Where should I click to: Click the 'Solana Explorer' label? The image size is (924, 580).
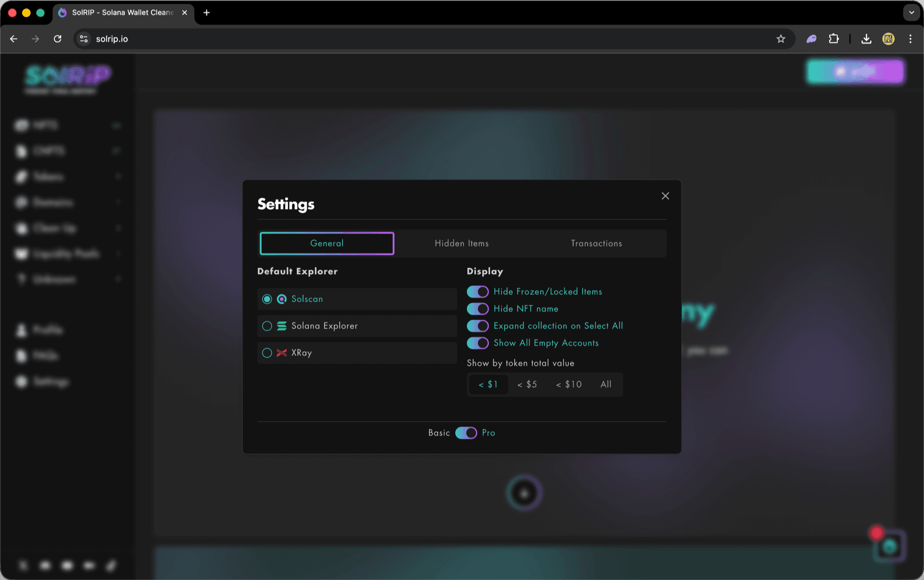[324, 326]
